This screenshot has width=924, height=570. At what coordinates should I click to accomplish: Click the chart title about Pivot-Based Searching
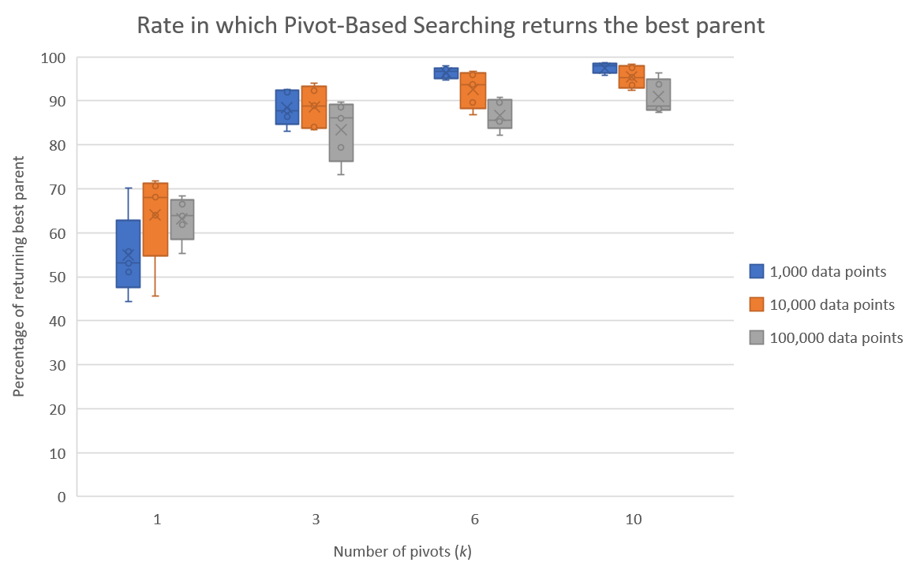[x=451, y=25]
